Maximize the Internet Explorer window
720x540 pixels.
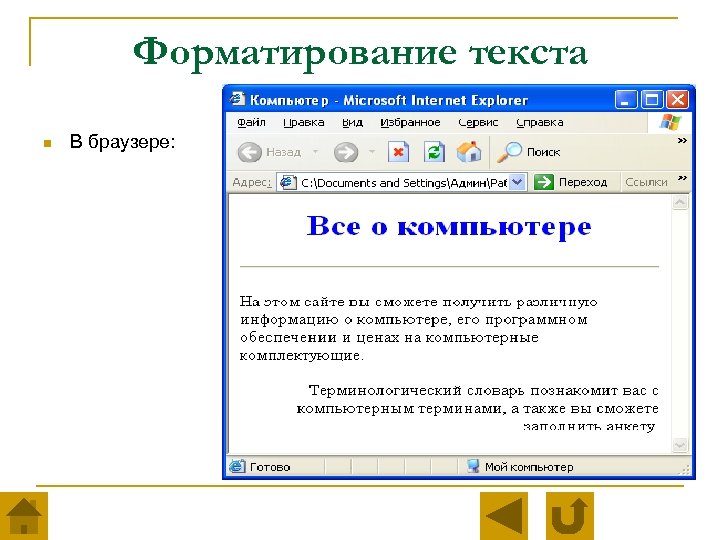click(x=652, y=99)
